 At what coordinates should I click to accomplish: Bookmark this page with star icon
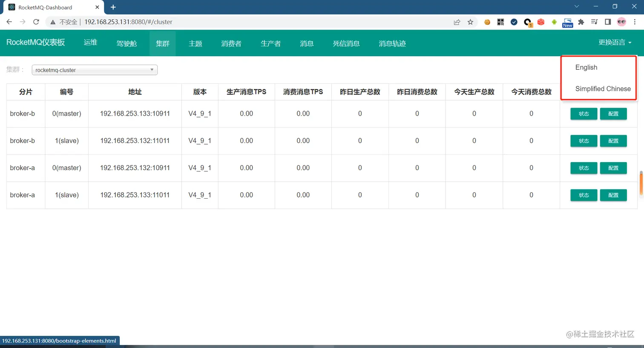click(470, 22)
